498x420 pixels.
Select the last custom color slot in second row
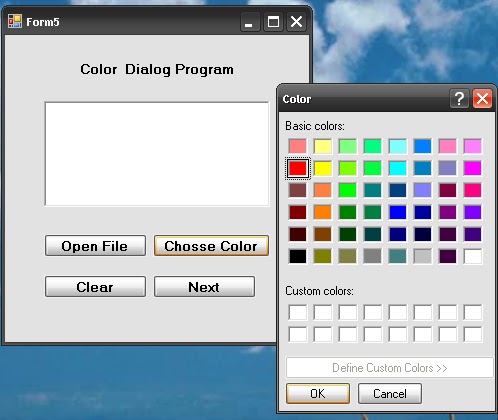pos(473,334)
